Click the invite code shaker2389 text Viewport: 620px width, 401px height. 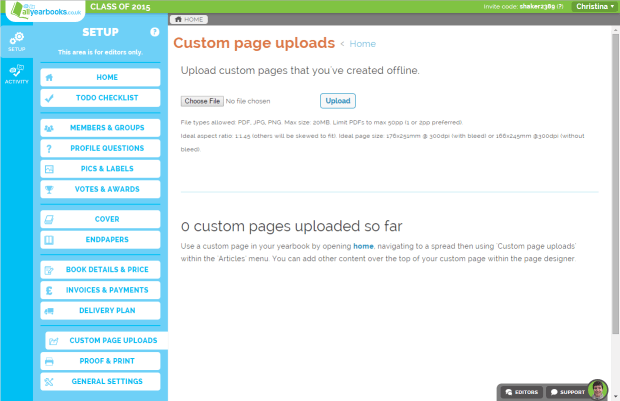pyautogui.click(x=537, y=7)
